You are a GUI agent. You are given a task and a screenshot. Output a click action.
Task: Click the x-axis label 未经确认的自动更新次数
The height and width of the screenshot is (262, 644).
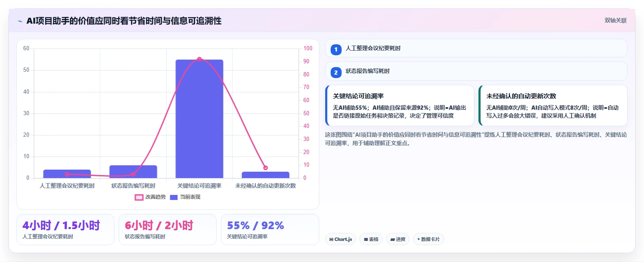266,186
